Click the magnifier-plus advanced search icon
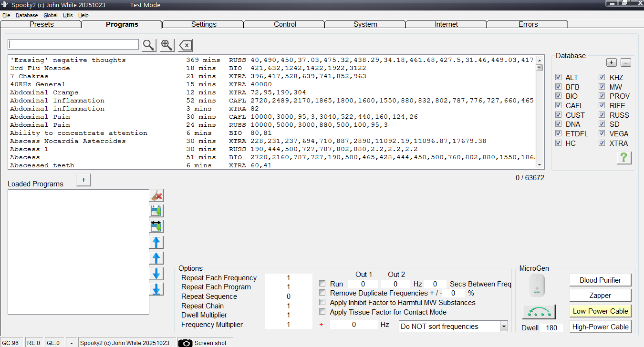 click(166, 45)
